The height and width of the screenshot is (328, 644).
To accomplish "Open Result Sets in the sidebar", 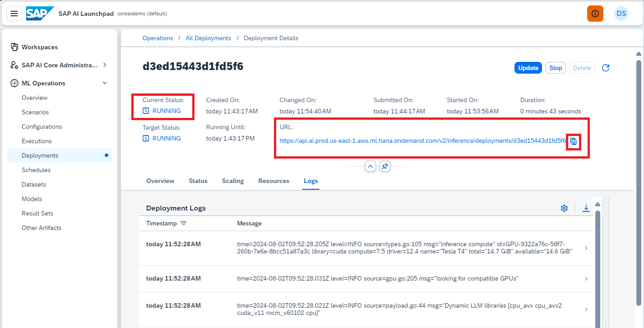I will (x=60, y=213).
